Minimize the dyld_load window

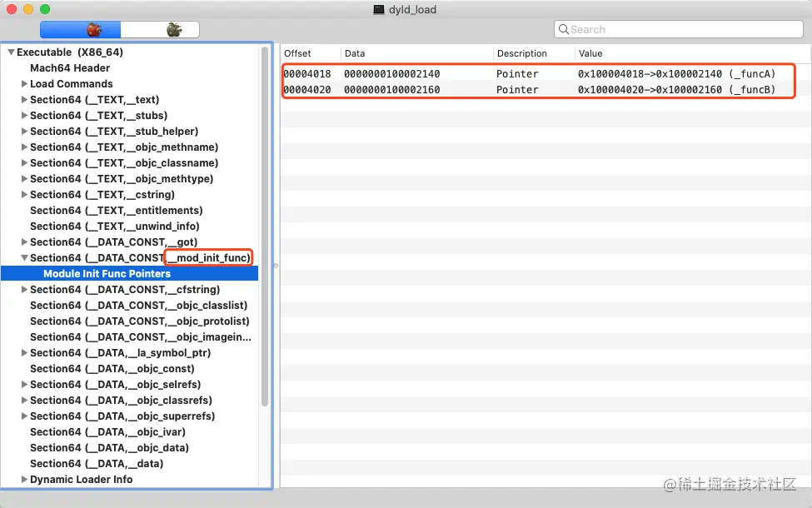click(28, 9)
